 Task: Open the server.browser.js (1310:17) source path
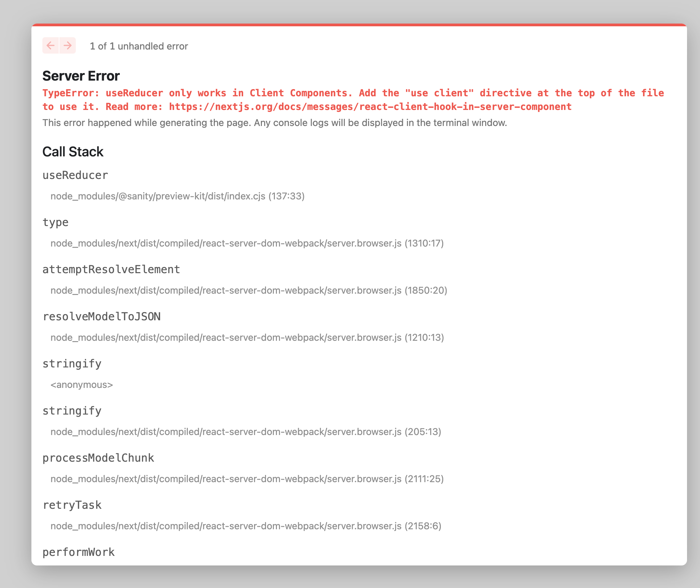(247, 243)
